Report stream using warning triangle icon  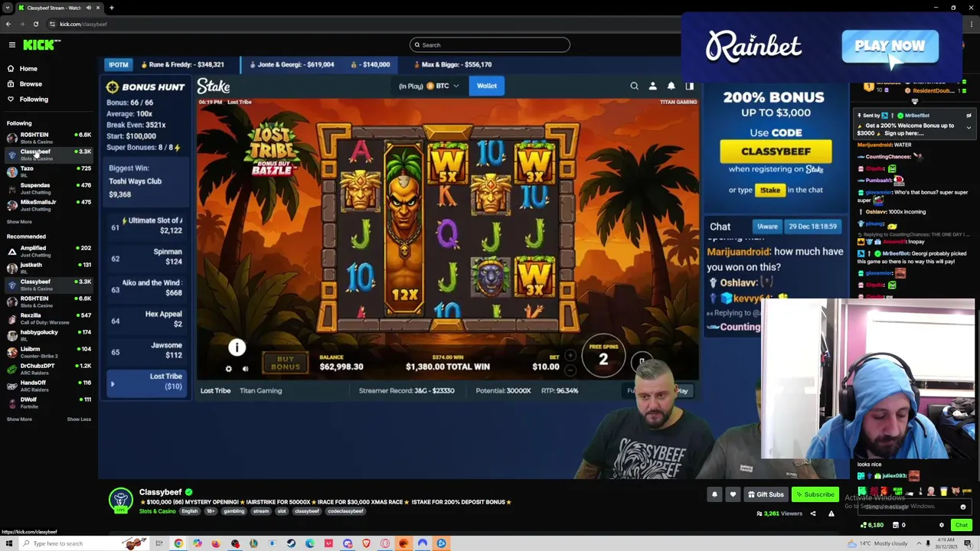[831, 514]
